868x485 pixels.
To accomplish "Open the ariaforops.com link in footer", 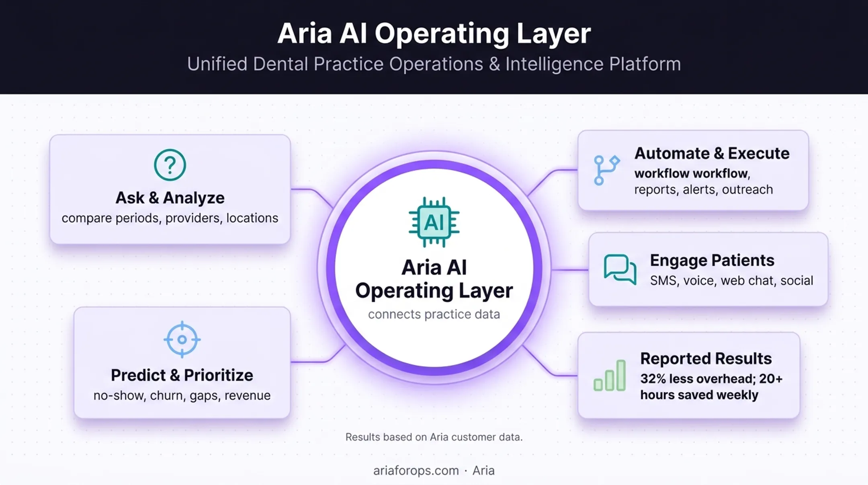I will tap(416, 471).
